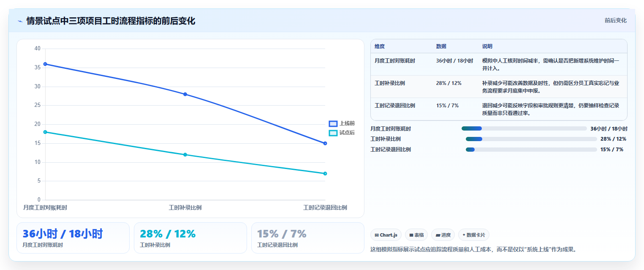
Task: Open the 15% / 7% stat card
Action: tap(307, 238)
